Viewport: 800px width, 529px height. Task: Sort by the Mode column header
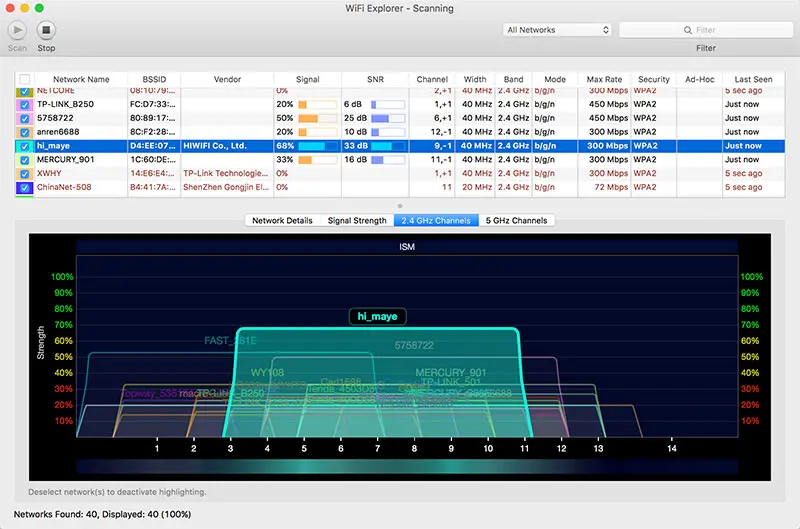tap(555, 79)
